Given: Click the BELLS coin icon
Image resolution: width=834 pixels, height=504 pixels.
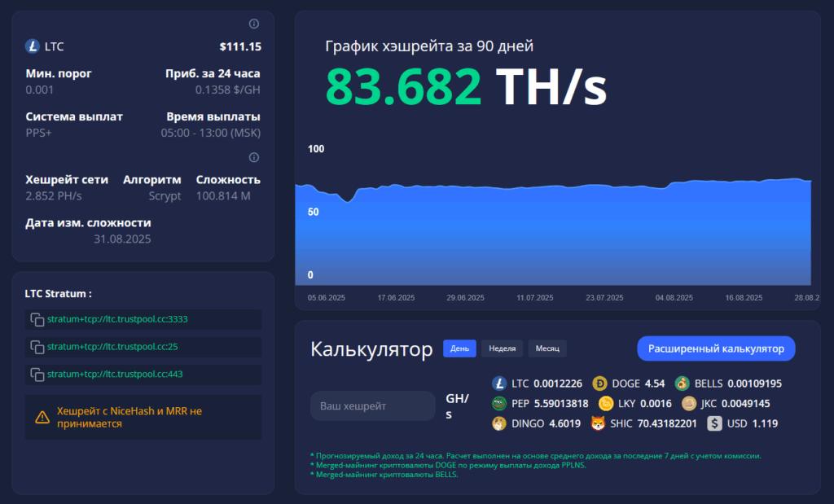Looking at the screenshot, I should (682, 383).
